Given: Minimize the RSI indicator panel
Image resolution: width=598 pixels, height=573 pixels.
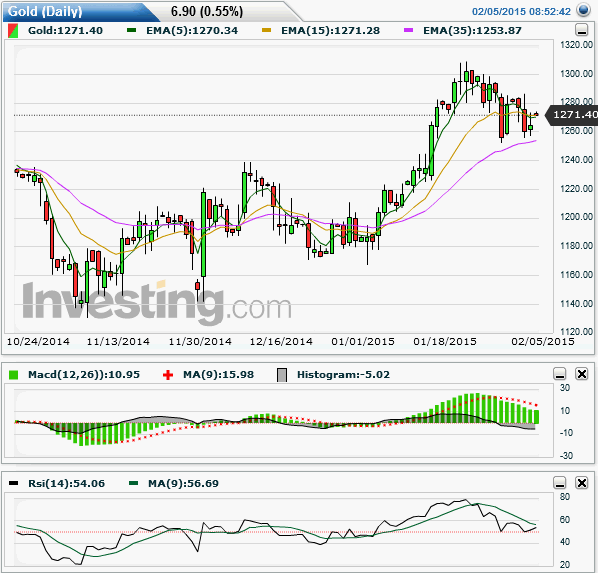Looking at the screenshot, I should (x=560, y=483).
